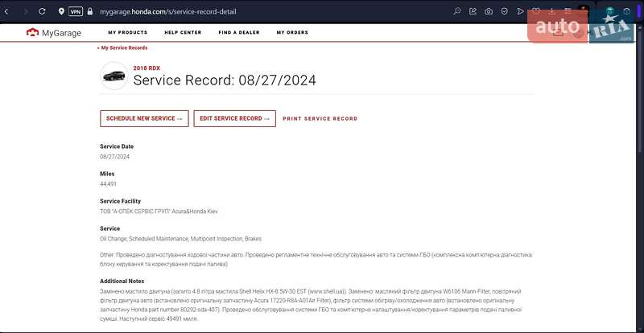Image resolution: width=644 pixels, height=333 pixels.
Task: Open the Help Center menu
Action: [183, 33]
